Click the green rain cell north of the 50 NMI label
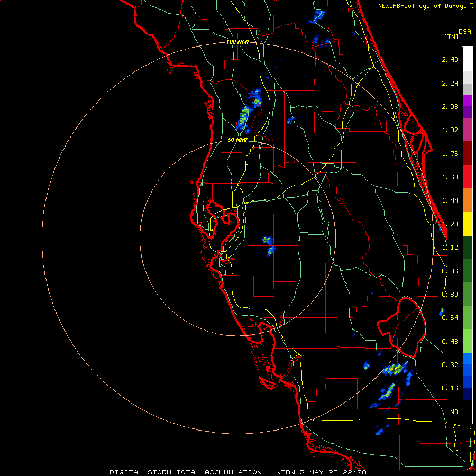 [x=243, y=118]
